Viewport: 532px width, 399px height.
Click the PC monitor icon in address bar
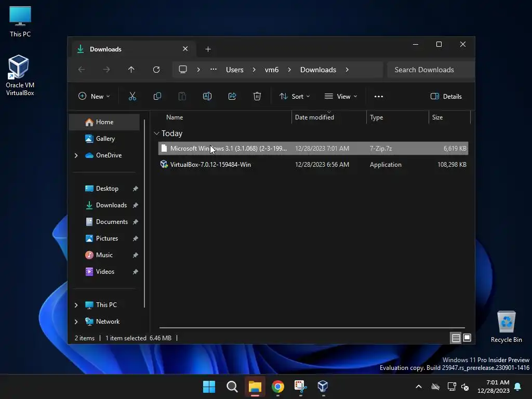click(183, 70)
